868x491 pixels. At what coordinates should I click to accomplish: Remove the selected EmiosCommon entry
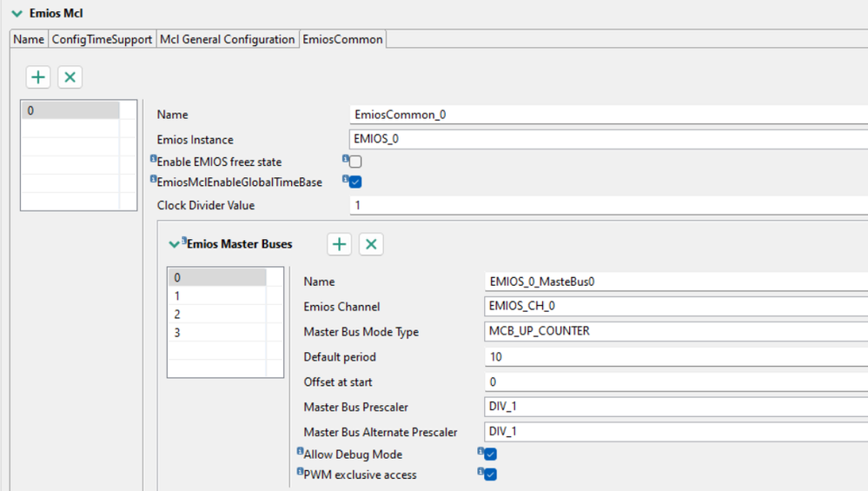pos(70,77)
